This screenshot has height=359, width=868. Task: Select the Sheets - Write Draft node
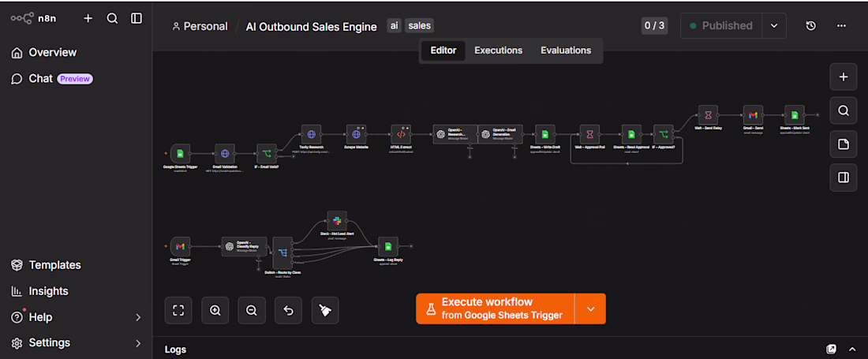click(544, 134)
